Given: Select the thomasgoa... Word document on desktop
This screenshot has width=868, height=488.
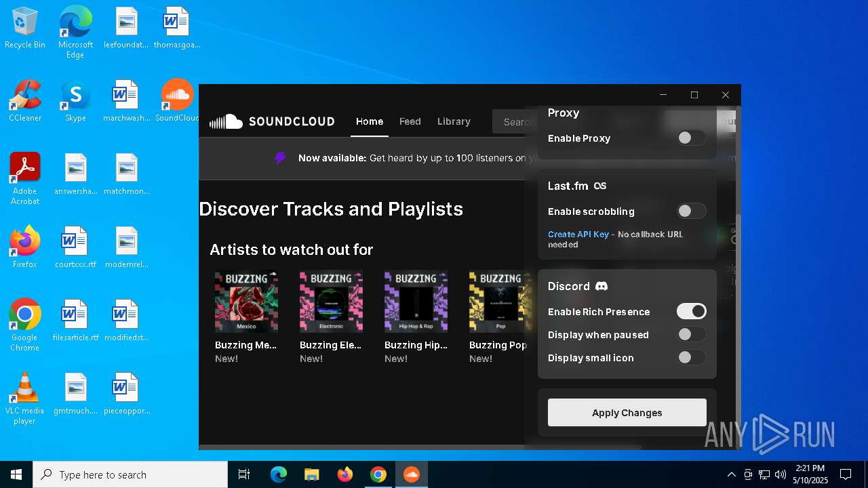Looking at the screenshot, I should pyautogui.click(x=177, y=28).
